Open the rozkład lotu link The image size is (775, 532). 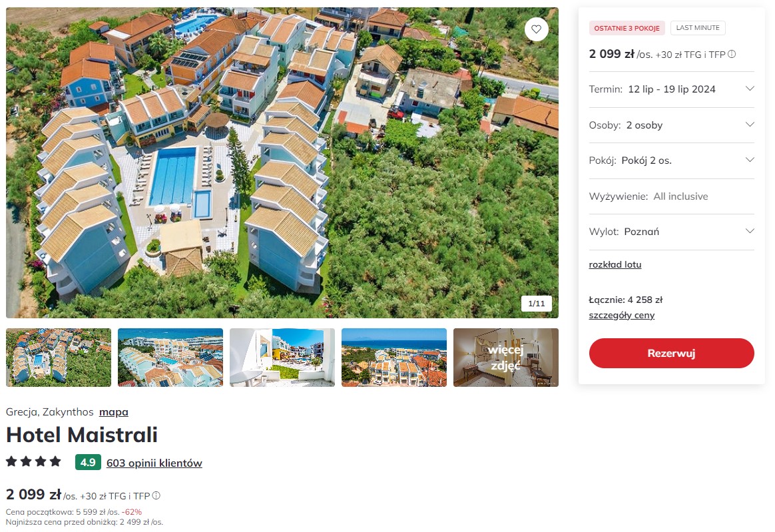pos(615,264)
